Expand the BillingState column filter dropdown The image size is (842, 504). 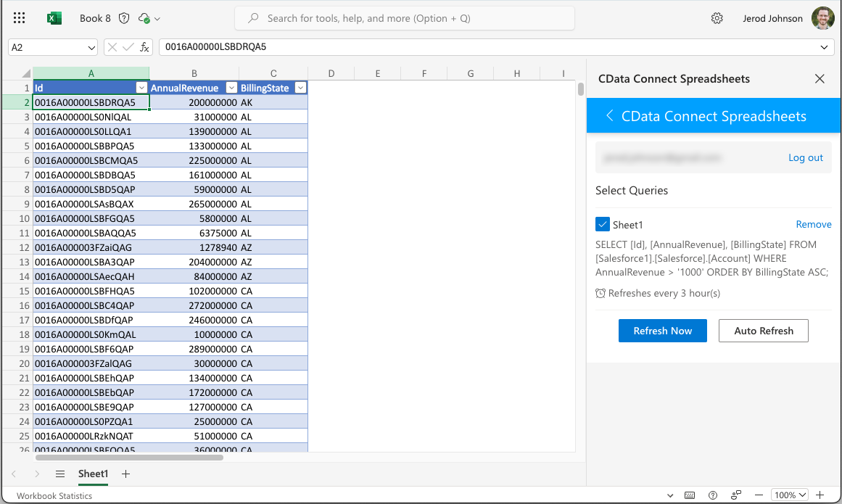(300, 88)
